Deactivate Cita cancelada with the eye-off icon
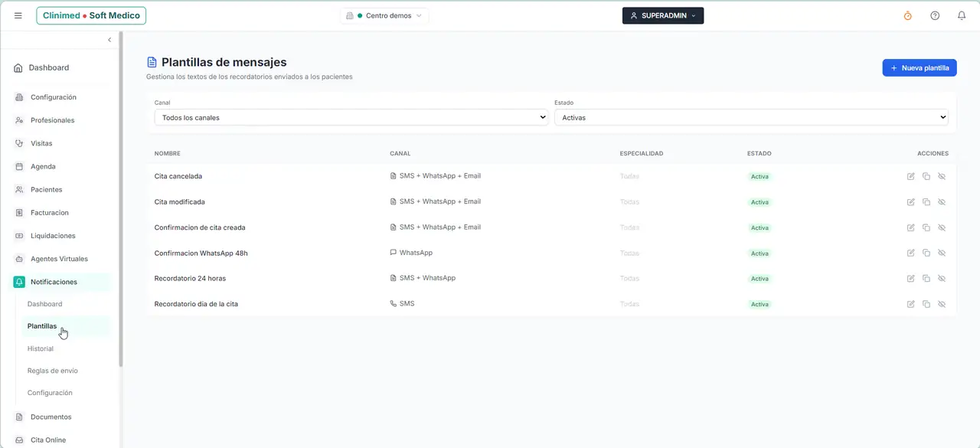Screen dimensions: 980x448 click(942, 176)
